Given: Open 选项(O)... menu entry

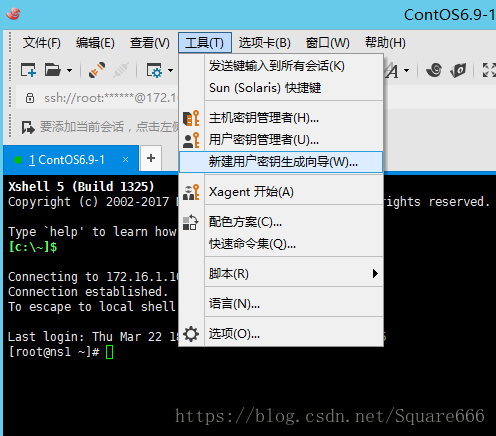Looking at the screenshot, I should [x=281, y=334].
